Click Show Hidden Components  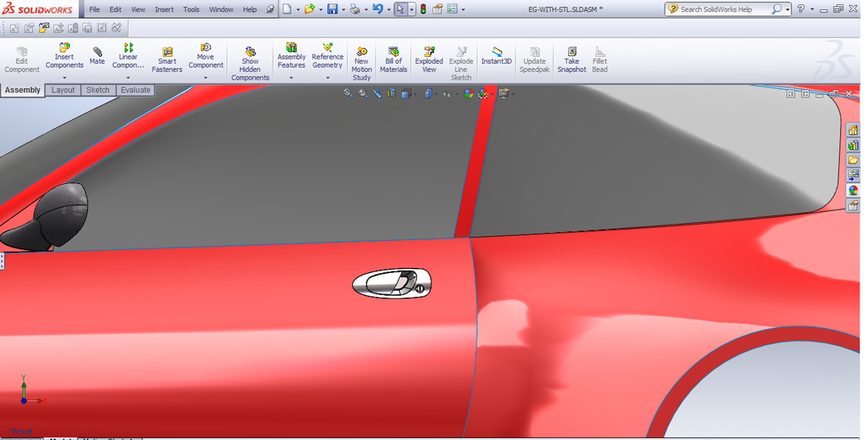pyautogui.click(x=250, y=64)
